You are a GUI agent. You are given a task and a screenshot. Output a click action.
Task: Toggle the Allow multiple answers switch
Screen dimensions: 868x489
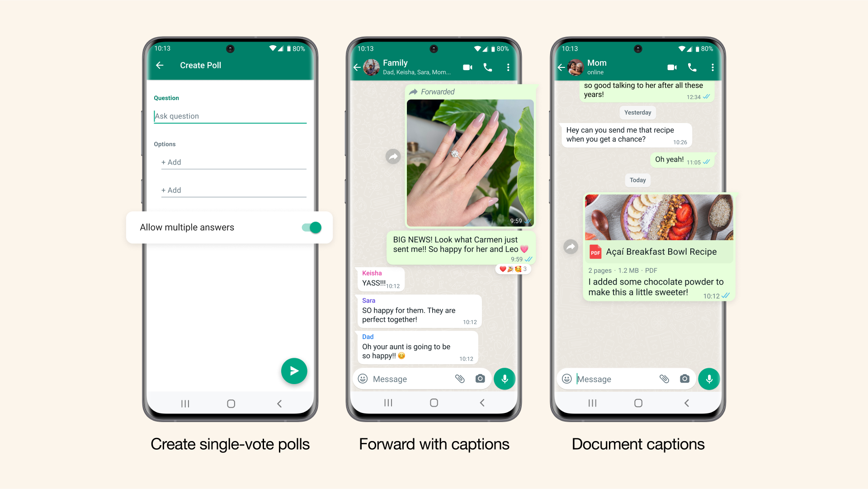(311, 227)
